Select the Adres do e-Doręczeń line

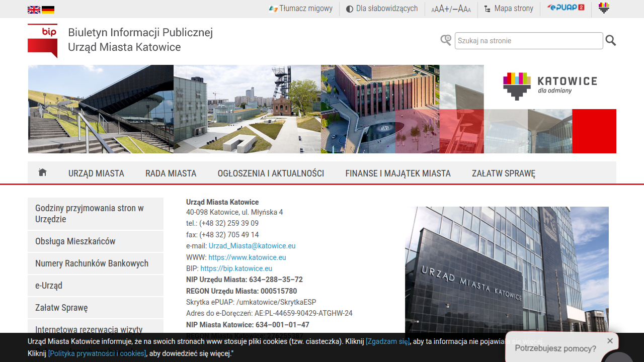[x=269, y=313]
